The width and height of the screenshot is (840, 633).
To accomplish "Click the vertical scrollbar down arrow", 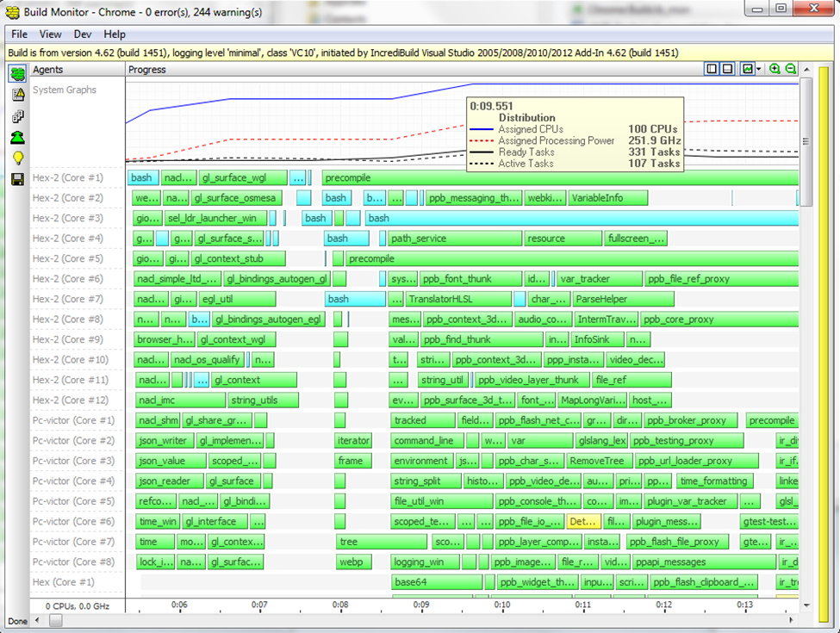I will 806,605.
